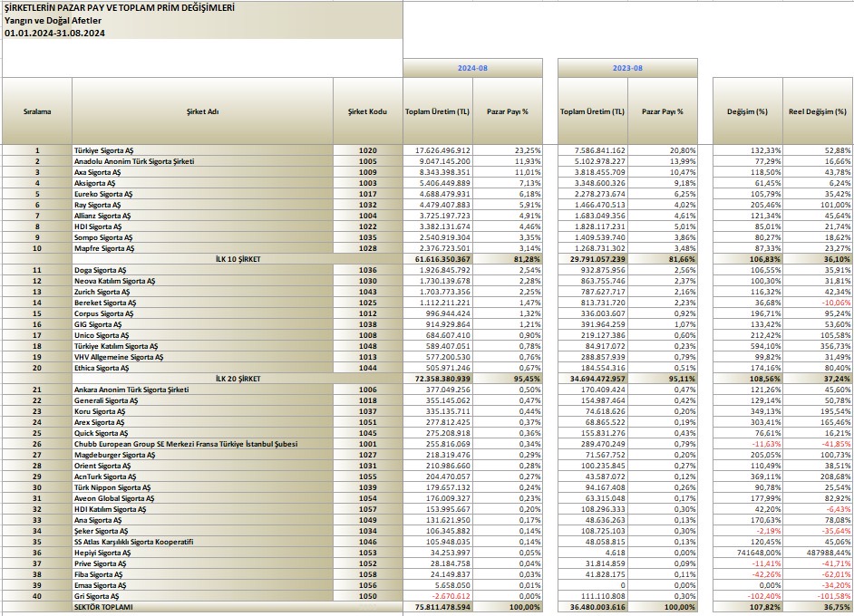This screenshot has width=854, height=616.
Task: Click the '2024-08' period header
Action: coord(472,68)
